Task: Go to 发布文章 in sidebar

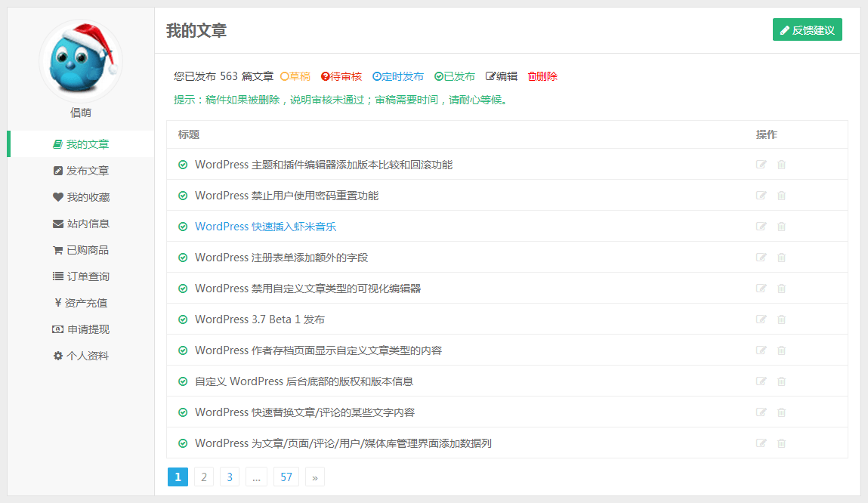Action: 81,171
